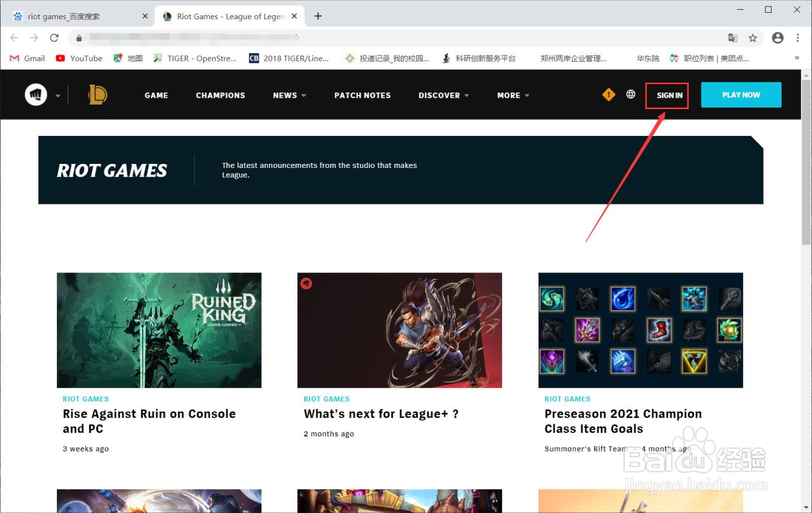Open What's next for League+ headline

pos(381,414)
